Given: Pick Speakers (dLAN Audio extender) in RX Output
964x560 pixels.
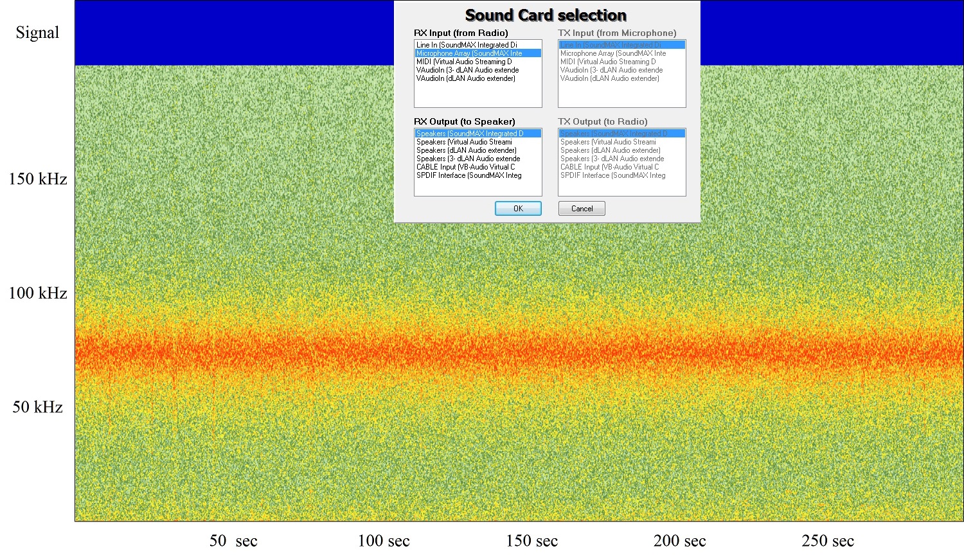Looking at the screenshot, I should [x=466, y=150].
